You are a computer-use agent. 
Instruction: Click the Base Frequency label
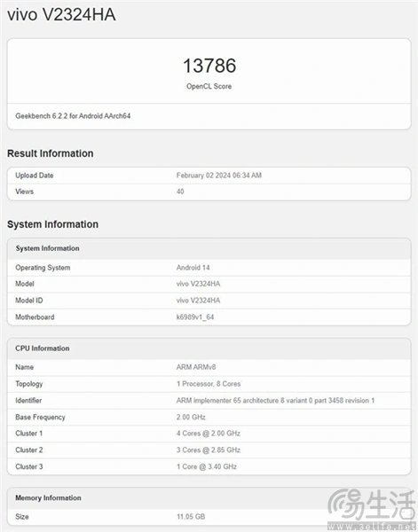pos(40,418)
